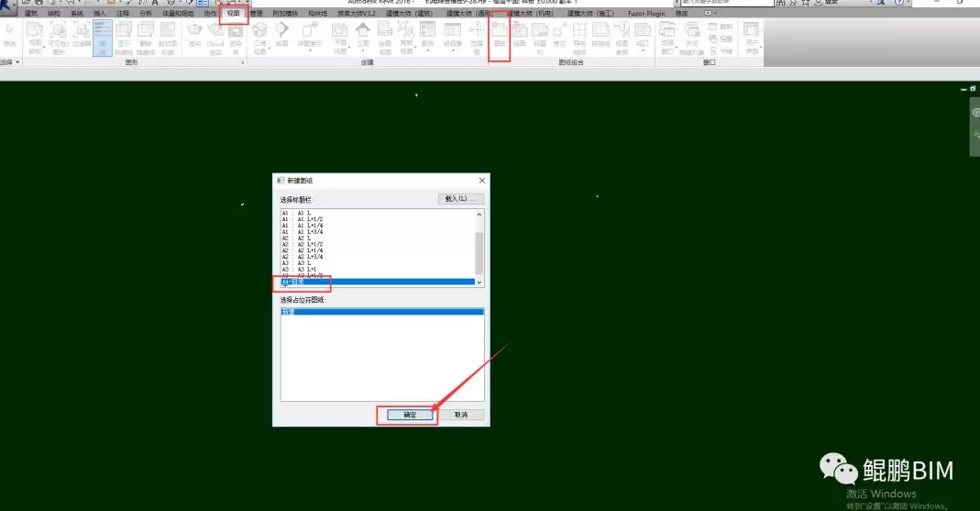980x511 pixels.
Task: Select the 'A1 : A1 L' title block row
Action: (x=378, y=213)
